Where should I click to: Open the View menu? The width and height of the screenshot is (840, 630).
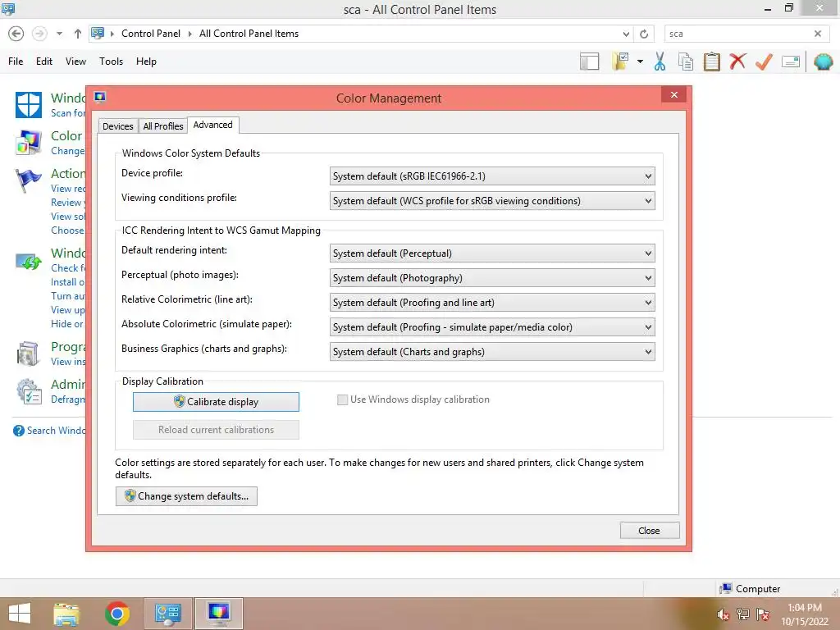pyautogui.click(x=75, y=61)
